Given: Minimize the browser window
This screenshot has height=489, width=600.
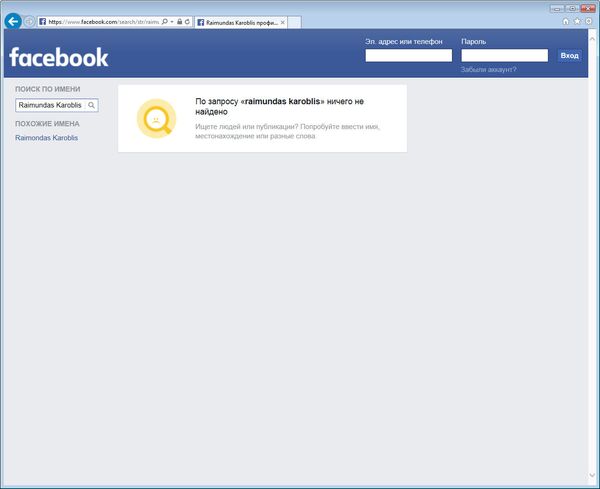Looking at the screenshot, I should point(558,8).
